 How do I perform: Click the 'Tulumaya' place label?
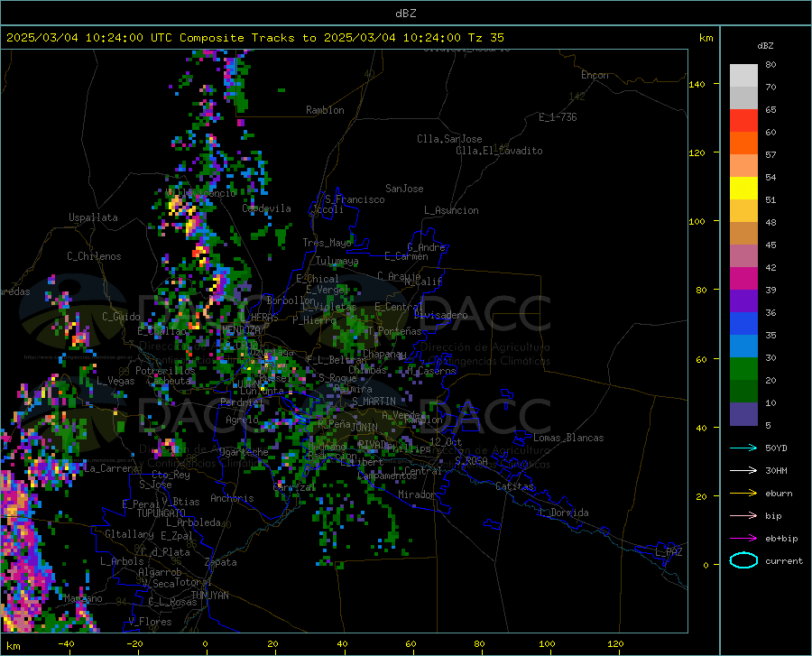tap(337, 261)
